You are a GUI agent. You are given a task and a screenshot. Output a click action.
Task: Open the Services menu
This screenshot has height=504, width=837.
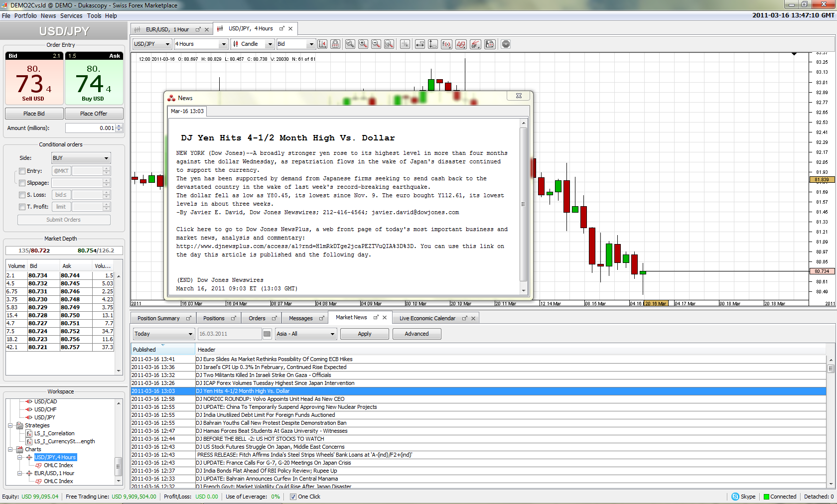click(x=71, y=15)
